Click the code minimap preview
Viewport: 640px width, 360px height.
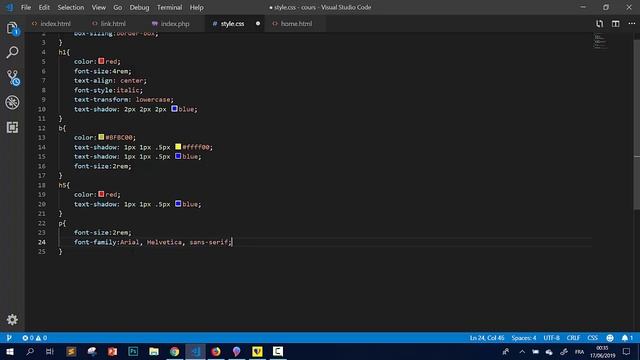[x=600, y=42]
